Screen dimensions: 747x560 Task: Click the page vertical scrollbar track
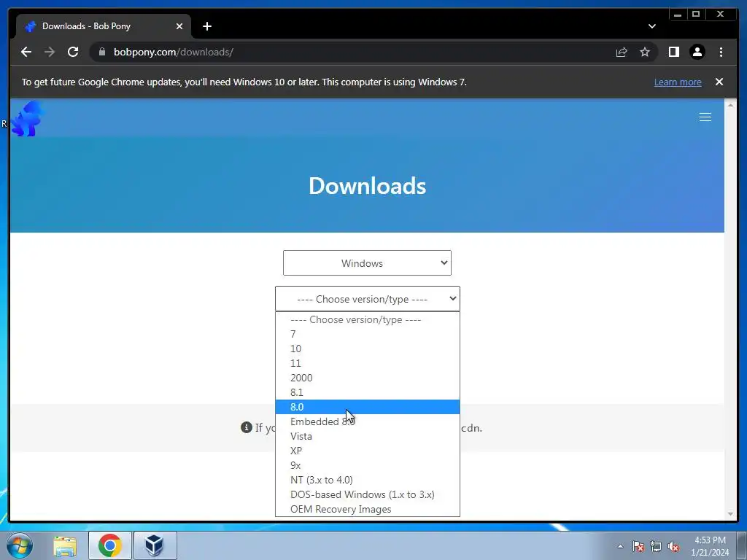click(730, 309)
